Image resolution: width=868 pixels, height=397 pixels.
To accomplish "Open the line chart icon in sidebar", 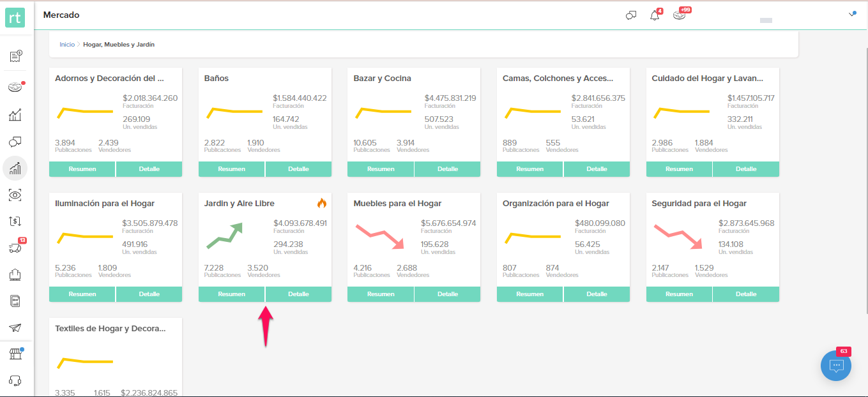I will 15,115.
